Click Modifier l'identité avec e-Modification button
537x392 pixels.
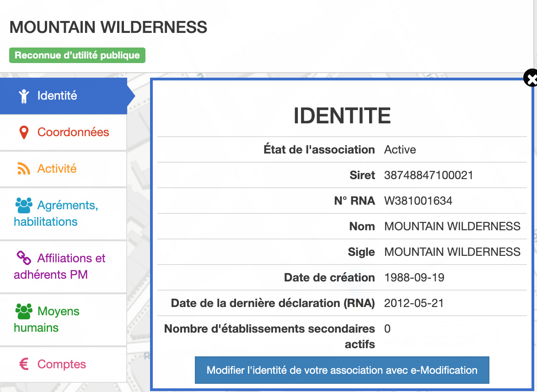[x=342, y=370]
